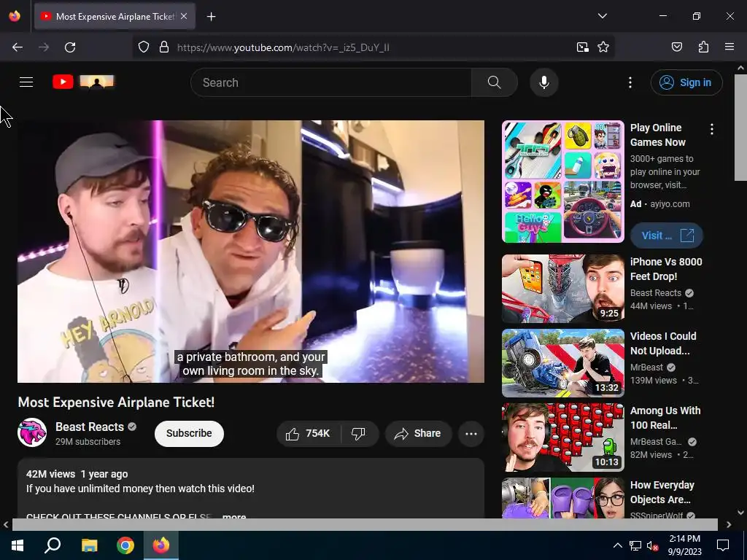
Task: Open Videos I Could Not Upload thumbnail
Action: (x=562, y=363)
